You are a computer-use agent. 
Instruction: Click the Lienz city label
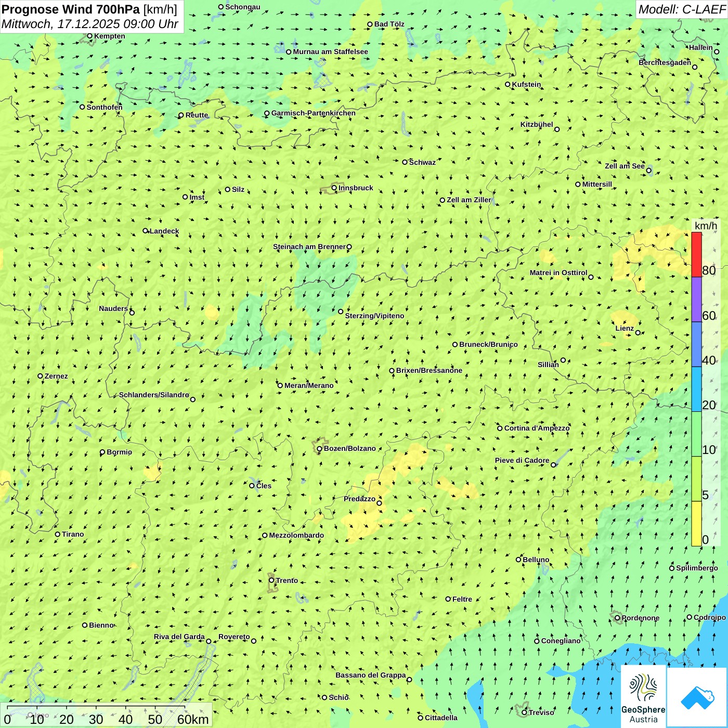tap(625, 328)
